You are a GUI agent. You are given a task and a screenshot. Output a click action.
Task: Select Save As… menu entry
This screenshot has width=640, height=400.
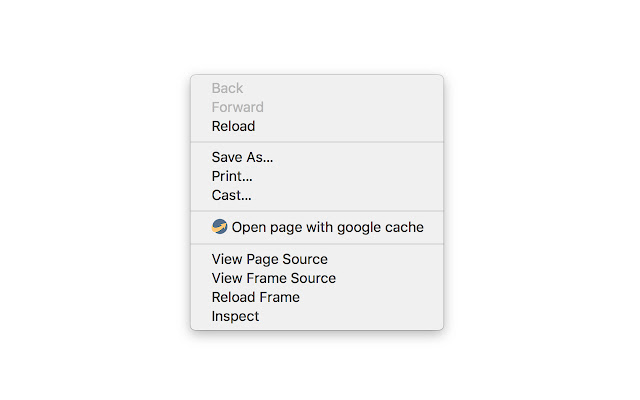pyautogui.click(x=242, y=157)
